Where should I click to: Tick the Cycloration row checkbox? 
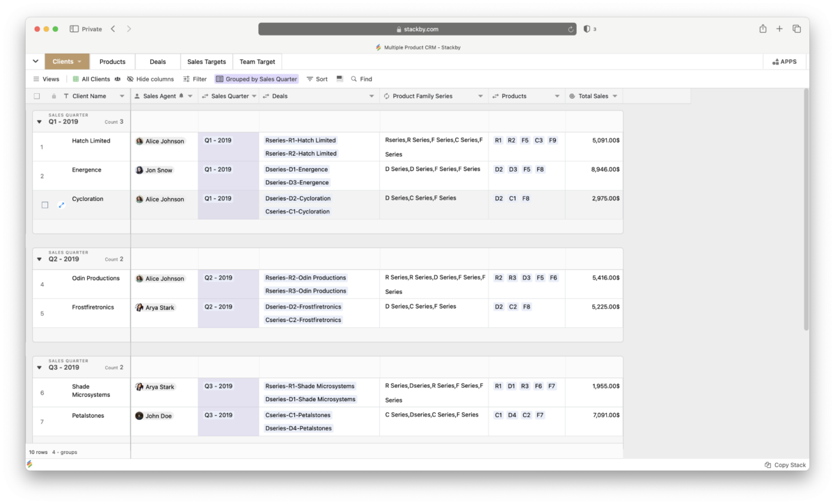coord(45,205)
